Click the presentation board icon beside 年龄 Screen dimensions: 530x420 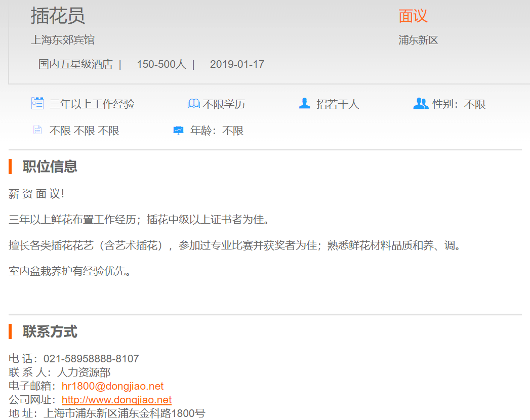click(x=178, y=131)
